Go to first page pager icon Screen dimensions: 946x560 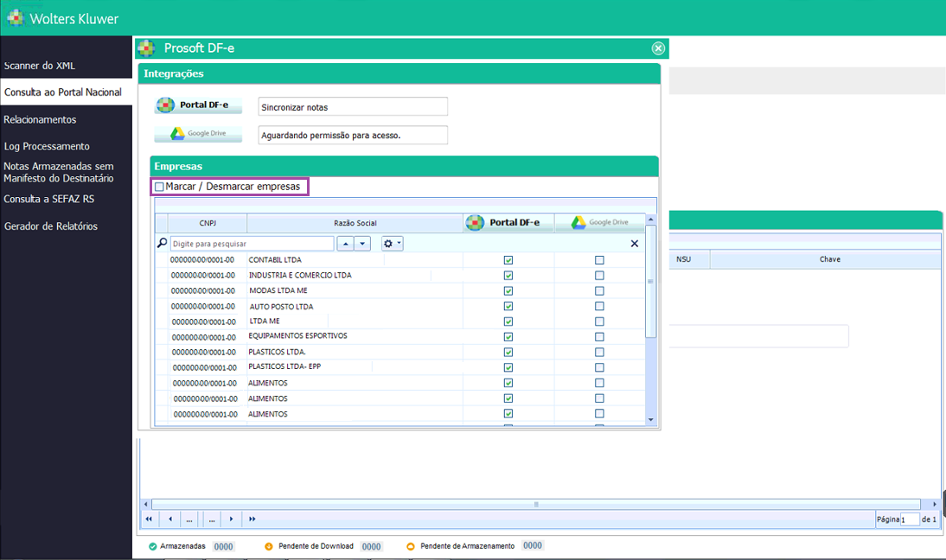tap(149, 519)
